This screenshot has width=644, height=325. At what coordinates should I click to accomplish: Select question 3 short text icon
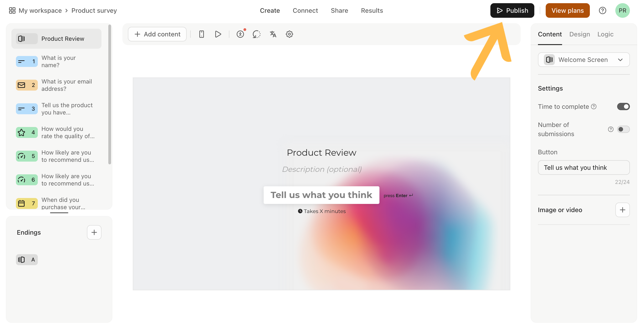click(x=27, y=109)
